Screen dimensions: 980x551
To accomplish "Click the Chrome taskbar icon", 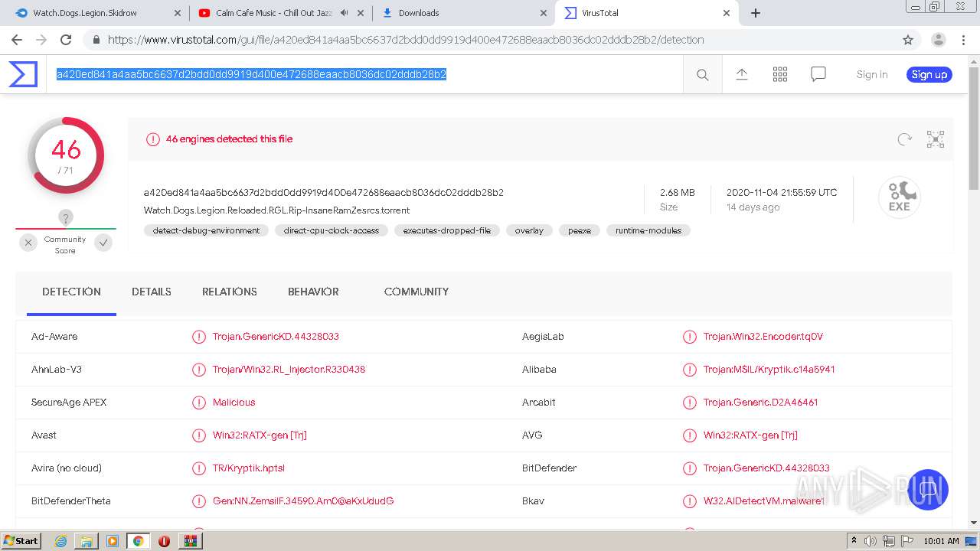I will [x=138, y=541].
